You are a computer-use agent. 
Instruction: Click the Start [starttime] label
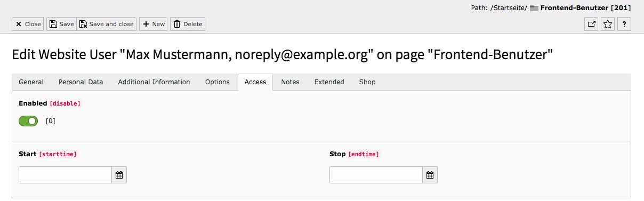click(47, 154)
